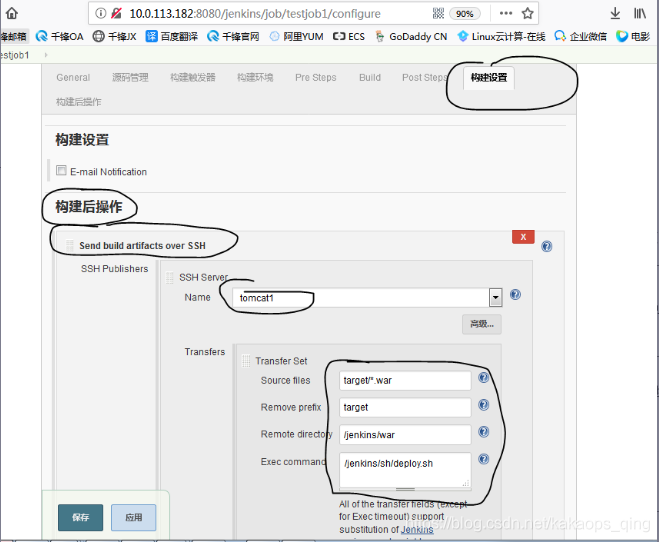
Task: Click the Exec command resize handle
Action: click(405, 489)
